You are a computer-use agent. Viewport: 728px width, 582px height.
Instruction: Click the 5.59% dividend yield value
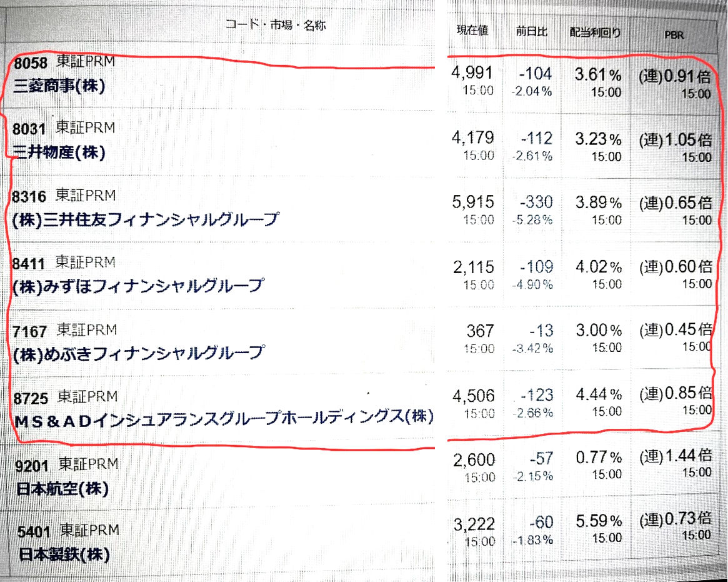point(598,521)
